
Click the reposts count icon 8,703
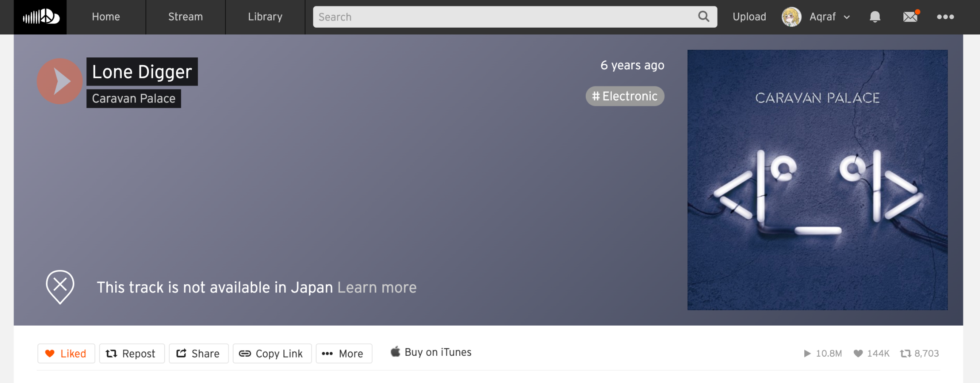[x=905, y=353]
